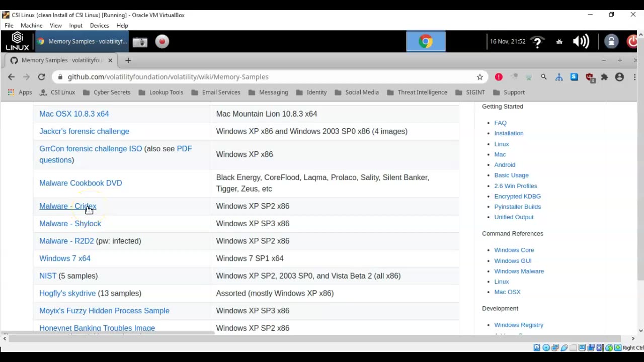The width and height of the screenshot is (644, 362).
Task: Reload the page with the refresh icon
Action: 41,77
